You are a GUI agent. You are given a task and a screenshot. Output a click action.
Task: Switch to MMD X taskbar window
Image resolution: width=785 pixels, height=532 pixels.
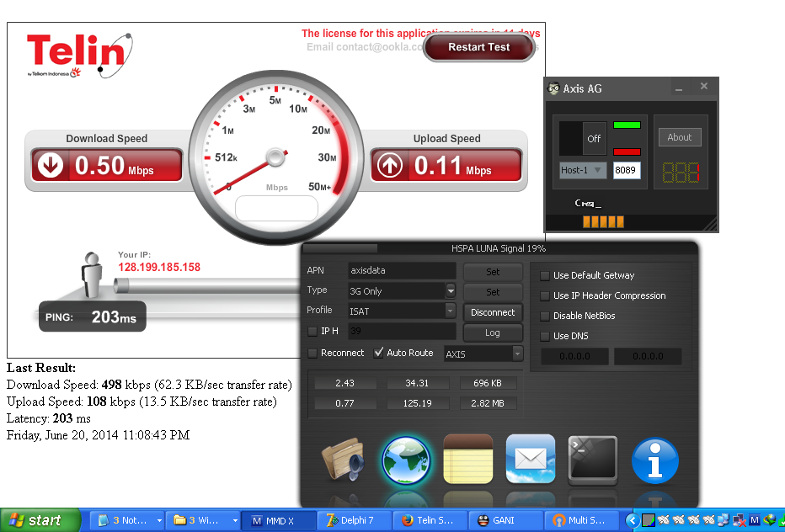279,520
